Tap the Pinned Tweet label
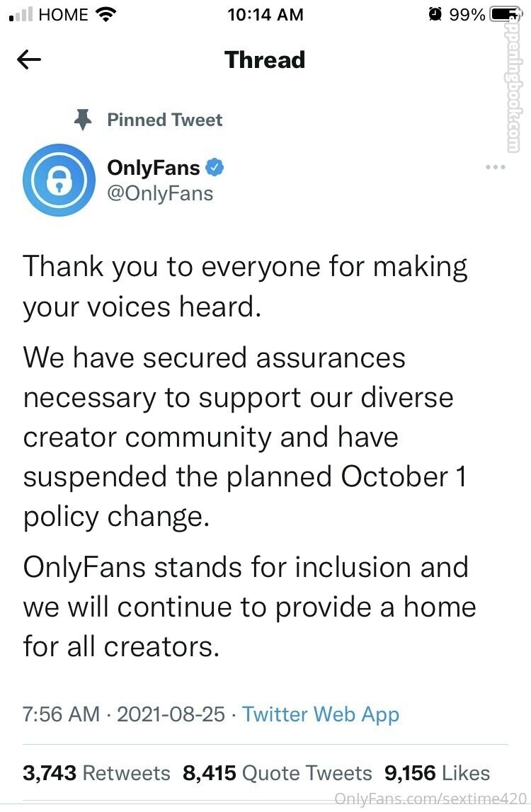This screenshot has height=812, width=531. pos(164,120)
